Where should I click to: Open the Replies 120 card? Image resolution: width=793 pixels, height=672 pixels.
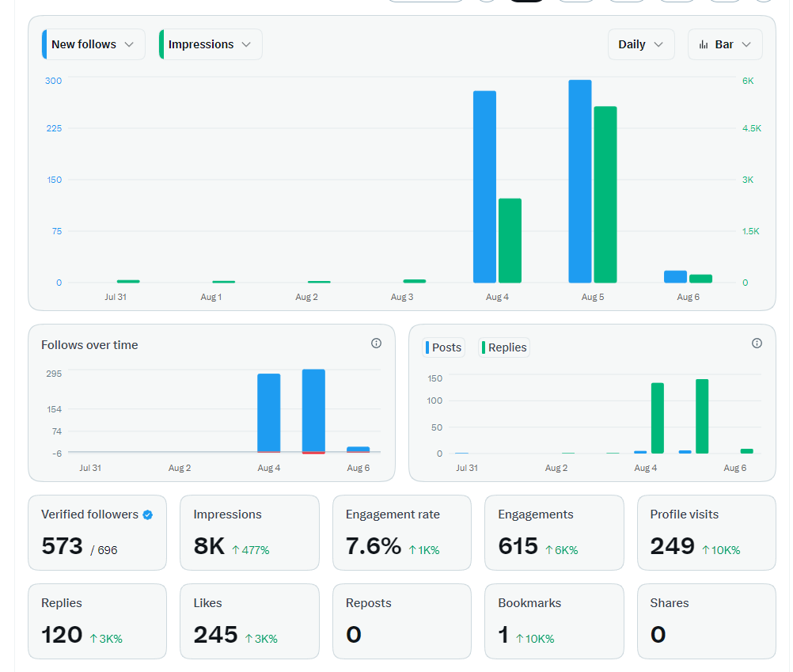[x=97, y=621]
